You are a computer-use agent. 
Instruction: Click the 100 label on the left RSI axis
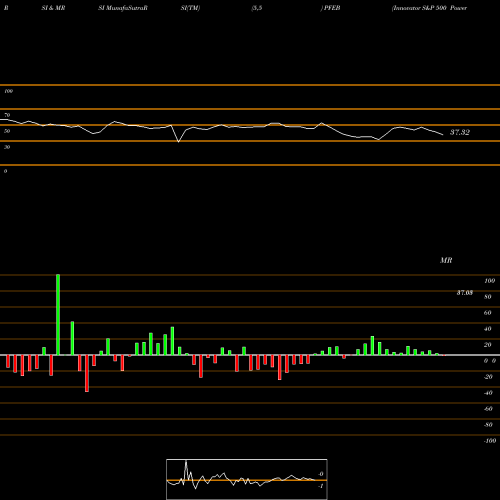point(8,91)
